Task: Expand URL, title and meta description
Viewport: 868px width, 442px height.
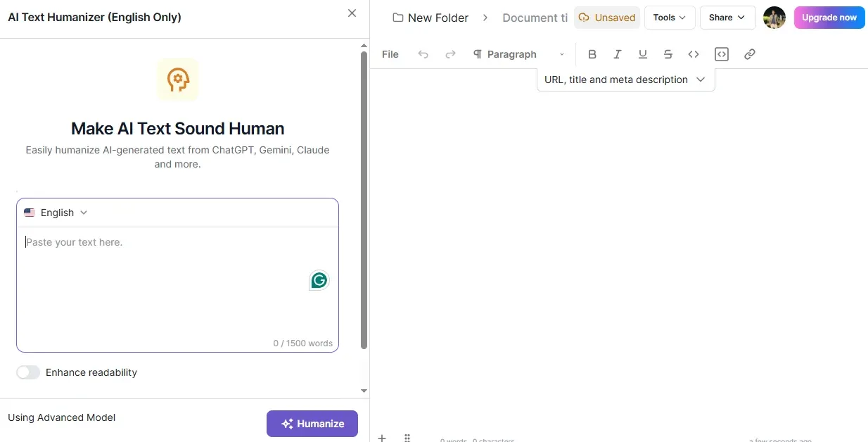Action: click(626, 80)
